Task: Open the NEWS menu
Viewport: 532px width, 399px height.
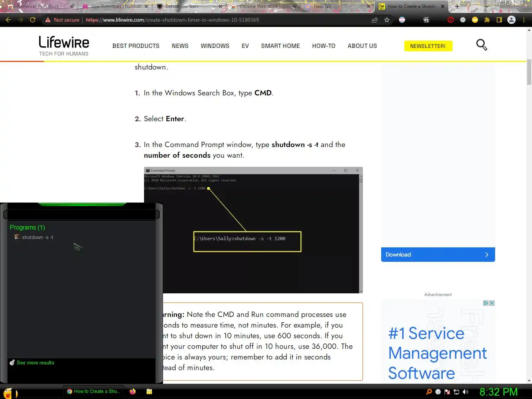Action: point(180,46)
